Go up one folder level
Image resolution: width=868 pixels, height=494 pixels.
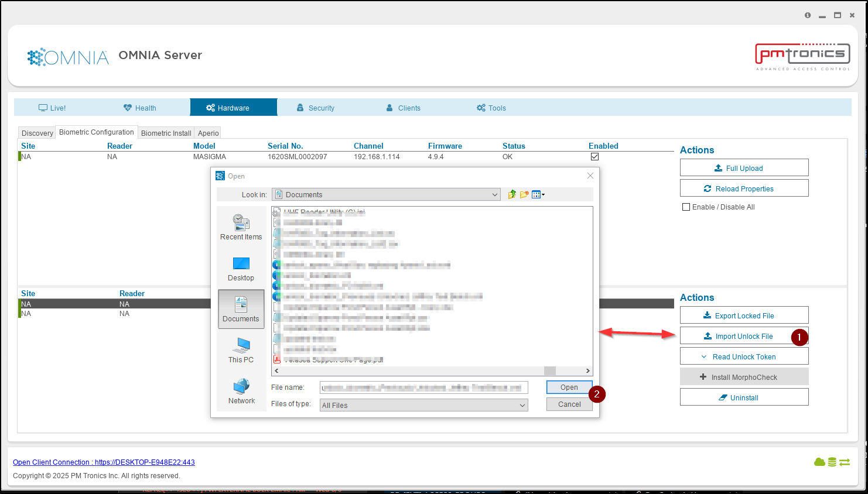512,194
